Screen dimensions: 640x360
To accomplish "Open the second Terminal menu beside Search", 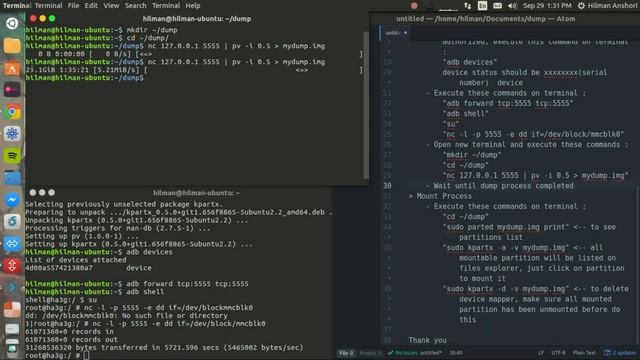I will pos(166,6).
